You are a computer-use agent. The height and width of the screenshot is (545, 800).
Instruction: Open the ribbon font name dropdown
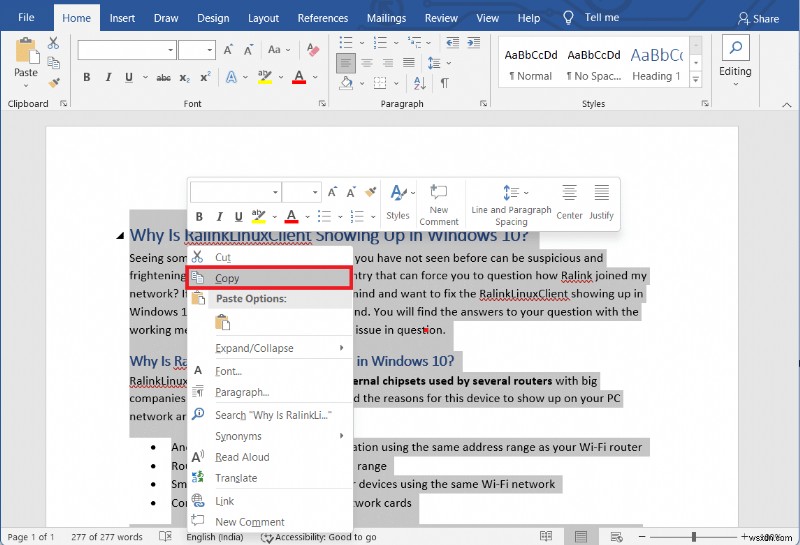point(170,50)
